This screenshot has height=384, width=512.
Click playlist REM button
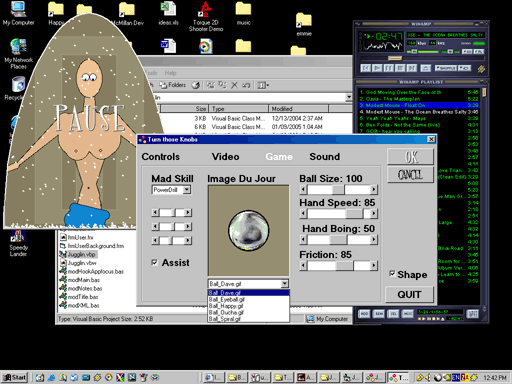point(379,314)
